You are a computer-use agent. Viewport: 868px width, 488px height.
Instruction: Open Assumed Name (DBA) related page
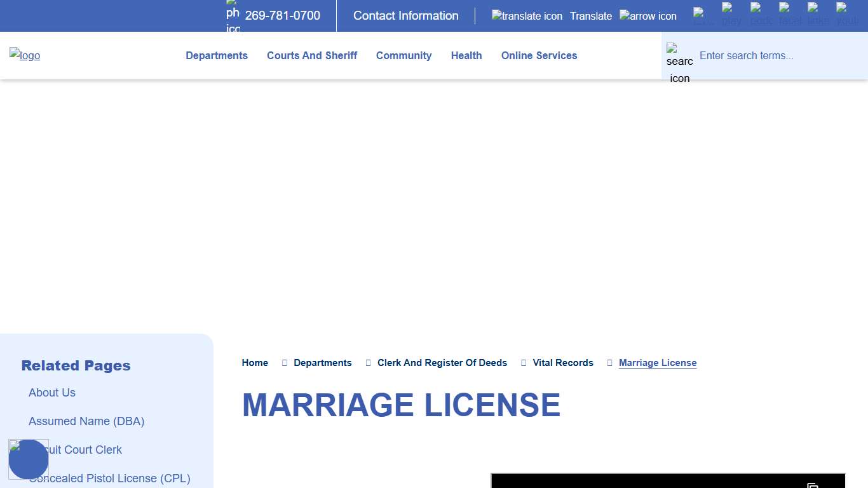86,421
